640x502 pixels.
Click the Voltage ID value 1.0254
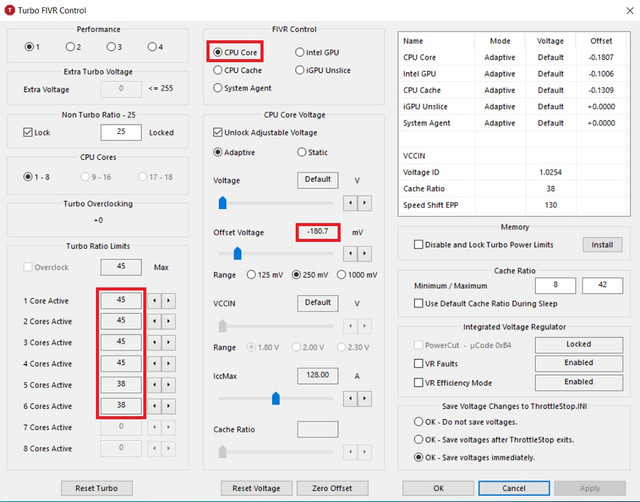551,172
